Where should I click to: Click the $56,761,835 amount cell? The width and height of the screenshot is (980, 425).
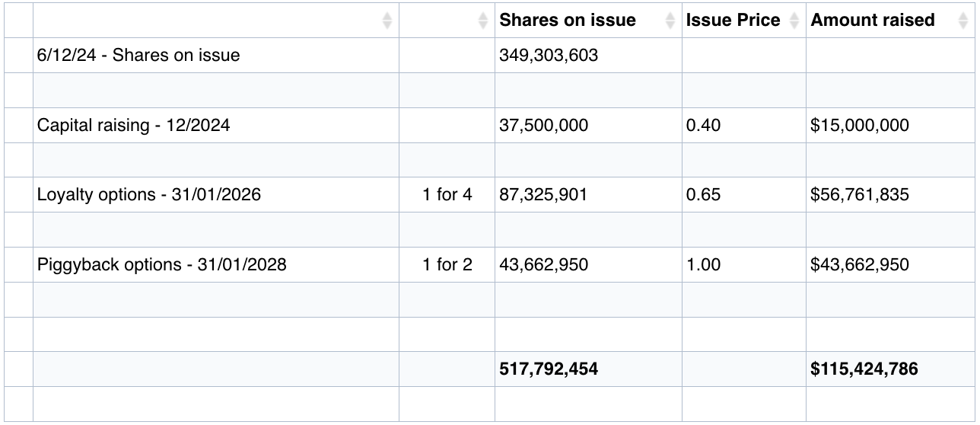coord(859,195)
